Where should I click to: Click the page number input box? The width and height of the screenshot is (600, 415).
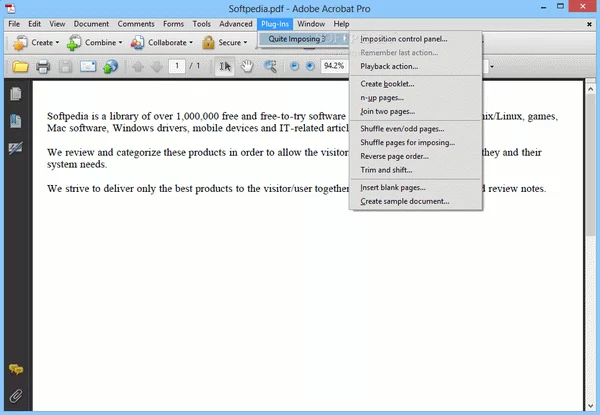[x=177, y=67]
